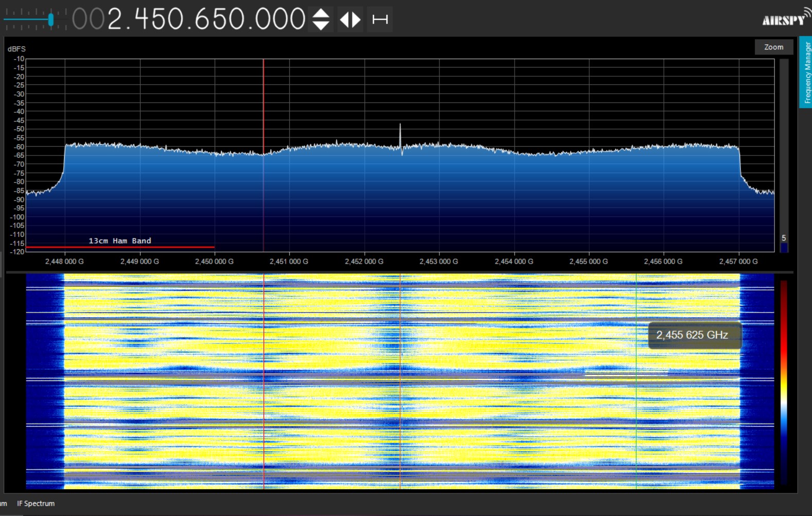Click the up/down arrows tuning icon
This screenshot has width=812, height=516.
(321, 20)
